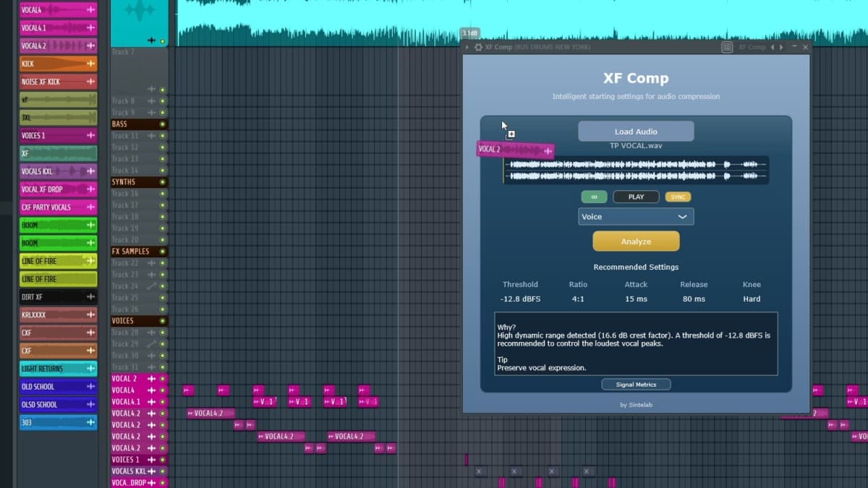Toggle the SYNC button in XF Comp

pyautogui.click(x=678, y=197)
